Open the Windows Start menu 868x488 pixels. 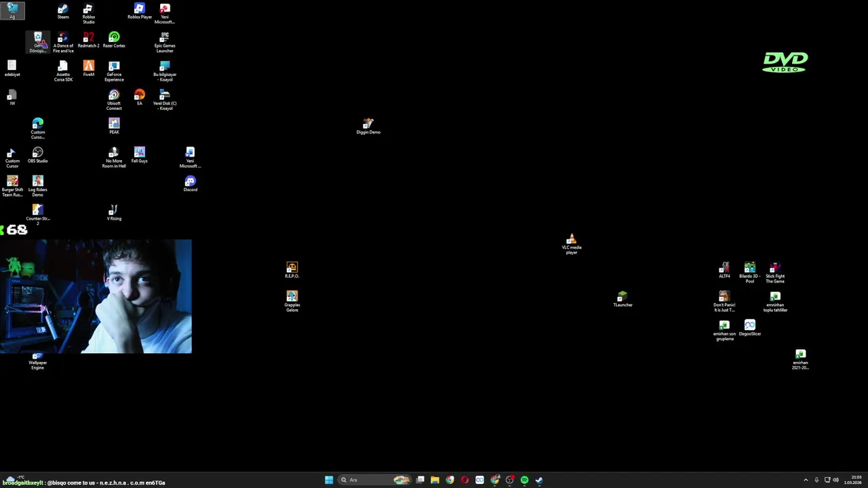coord(329,480)
